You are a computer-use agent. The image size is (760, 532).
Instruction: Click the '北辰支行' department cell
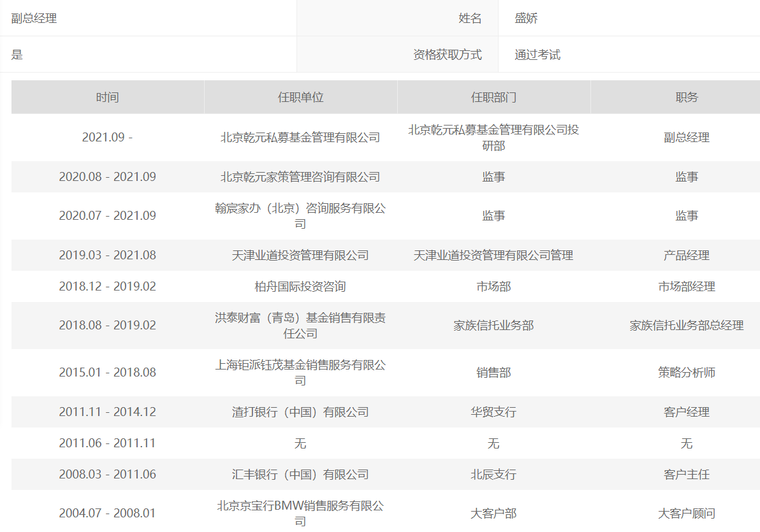493,475
